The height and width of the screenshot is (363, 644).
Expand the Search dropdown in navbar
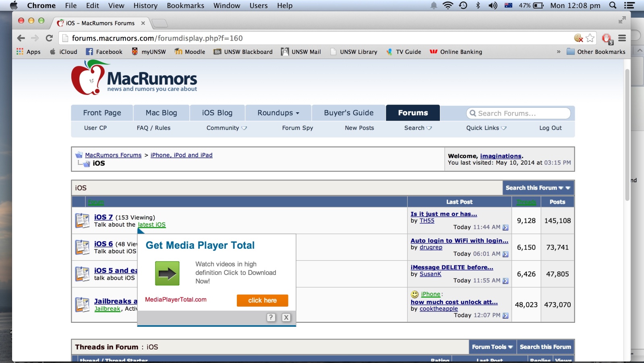point(418,128)
